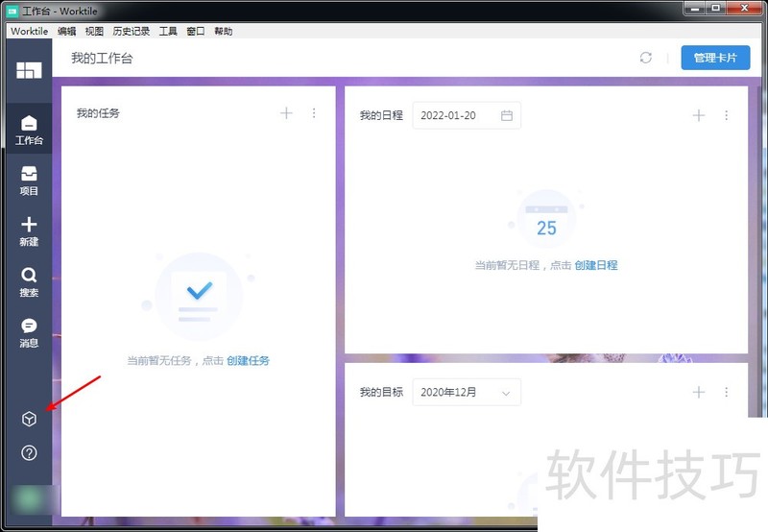The height and width of the screenshot is (532, 768).
Task: Click the 管理卡片 button
Action: tap(715, 58)
